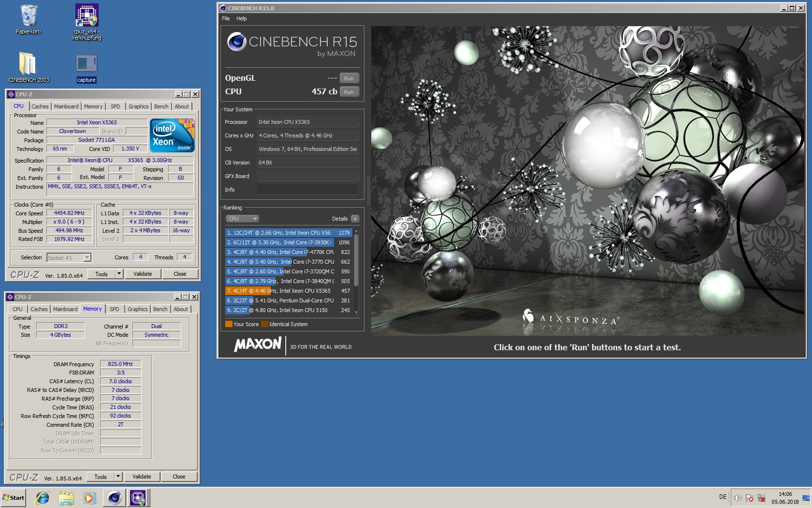Click the Intel Xeon inside logo
812x508 pixels.
[172, 135]
